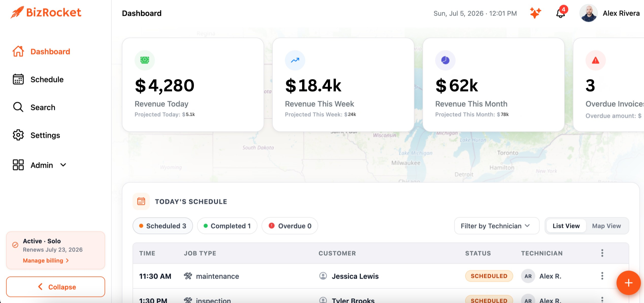644x303 pixels.
Task: Open the Dashboard home icon
Action: pos(18,51)
